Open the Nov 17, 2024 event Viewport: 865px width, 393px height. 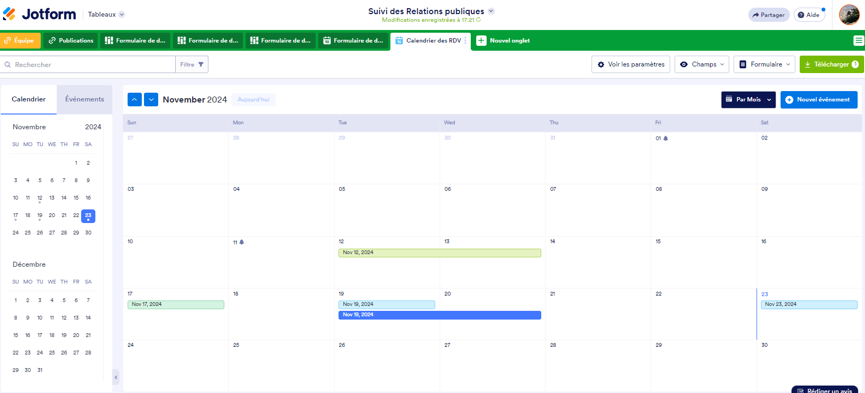tap(176, 305)
